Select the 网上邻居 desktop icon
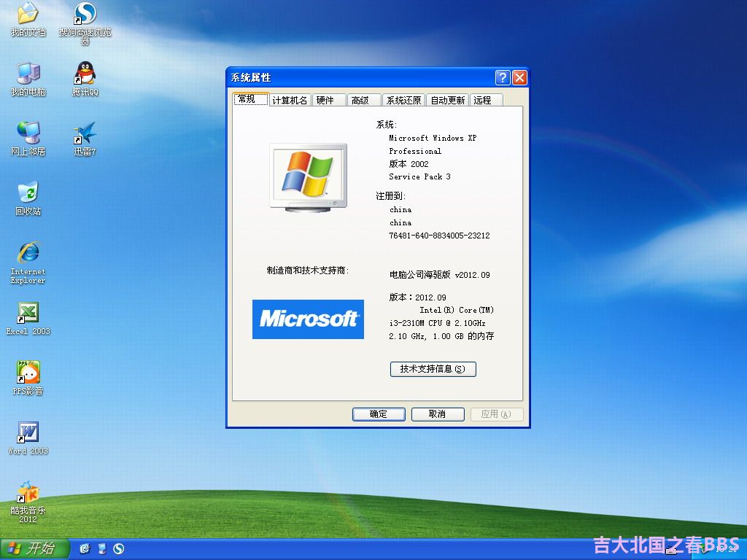Viewport: 747px width, 560px height. pyautogui.click(x=28, y=139)
